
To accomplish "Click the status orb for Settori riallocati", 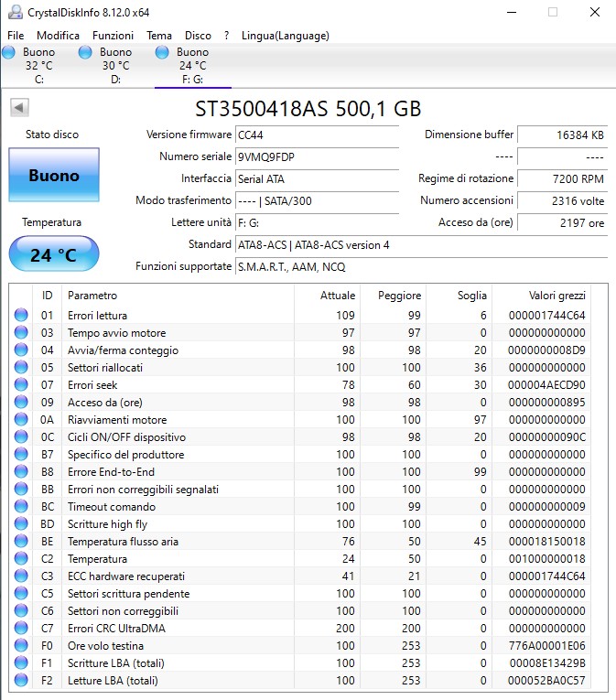I will coord(21,368).
